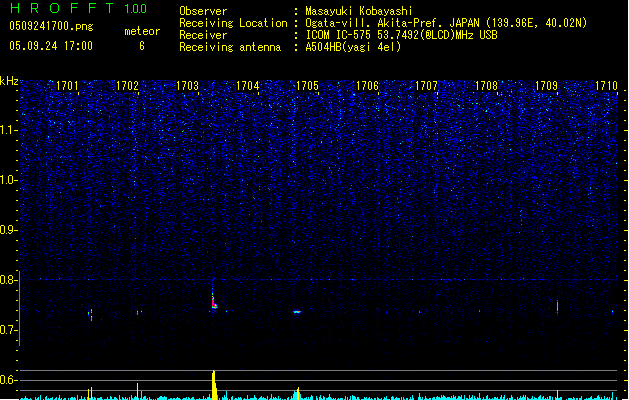Click the 'Receiving antenna' field label

[x=230, y=47]
